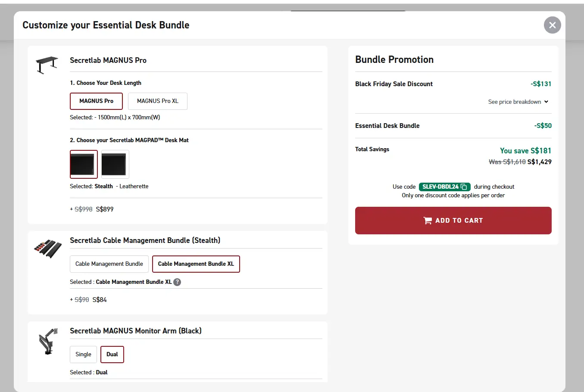The image size is (584, 392).
Task: Select the MAGNUS Pro desk length option
Action: pyautogui.click(x=96, y=101)
